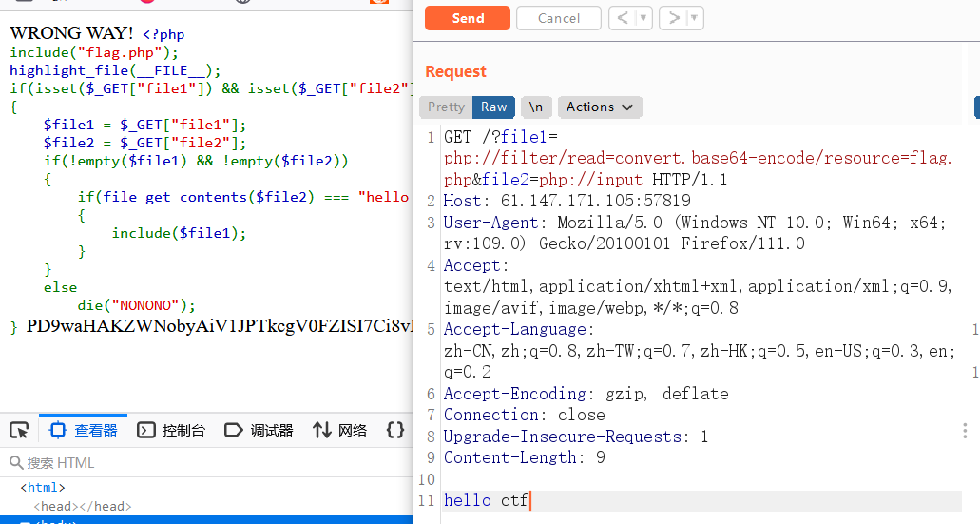Image resolution: width=980 pixels, height=524 pixels.
Task: Click the 搜索 HTML search field
Action: coord(206,463)
